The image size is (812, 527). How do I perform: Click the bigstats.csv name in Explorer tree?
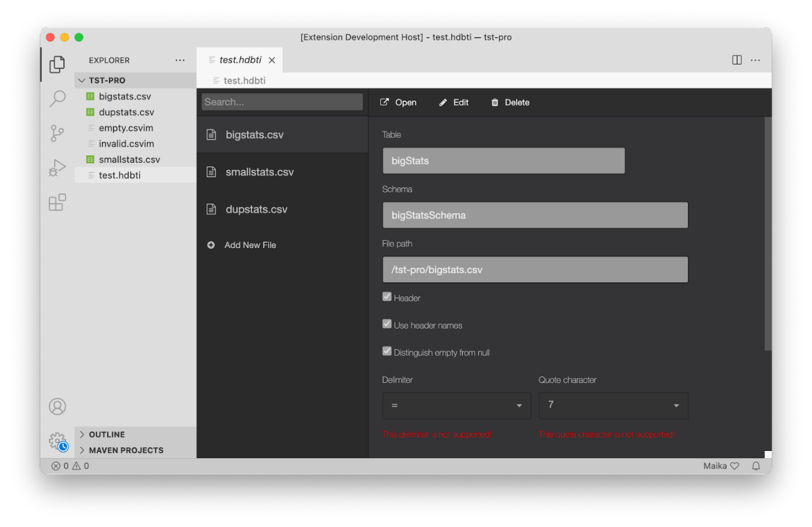point(125,96)
